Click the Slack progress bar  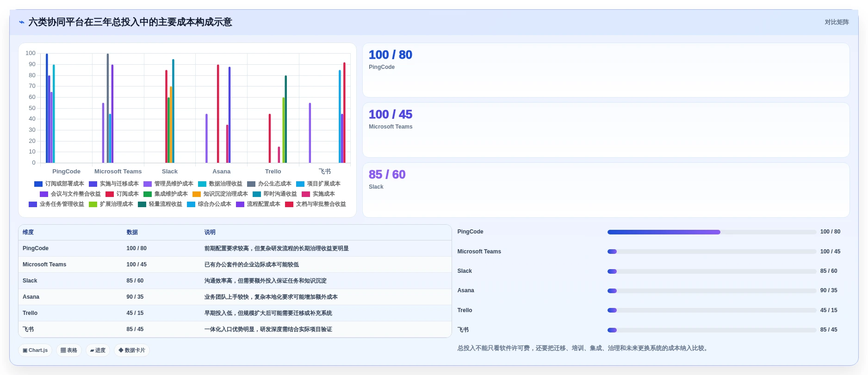712,271
